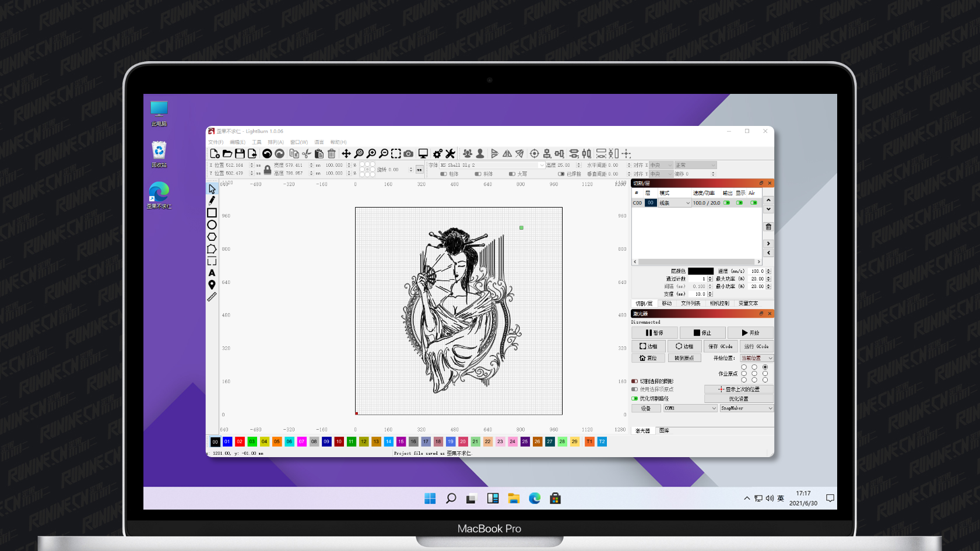
Task: Select the arrow Select tool
Action: click(212, 189)
